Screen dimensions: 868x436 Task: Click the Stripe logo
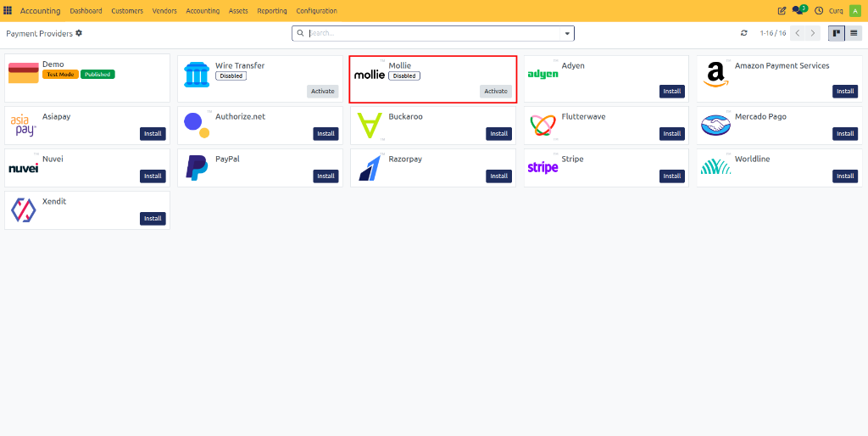543,167
